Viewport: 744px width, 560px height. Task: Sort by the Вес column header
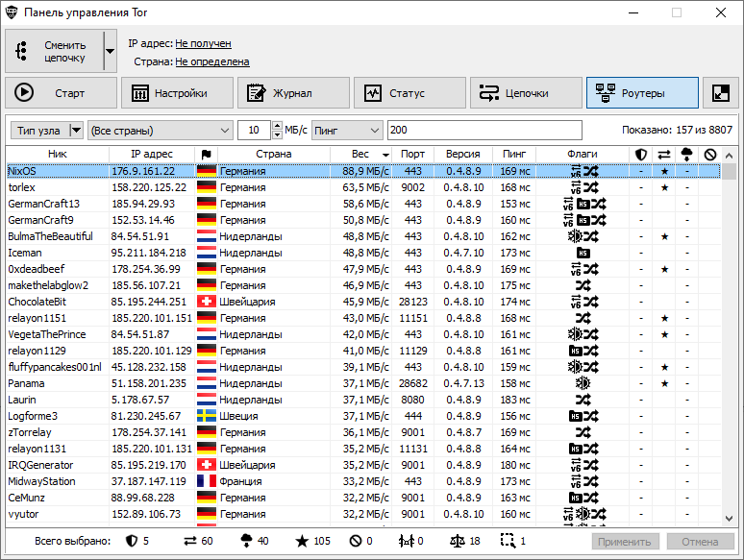coord(360,154)
